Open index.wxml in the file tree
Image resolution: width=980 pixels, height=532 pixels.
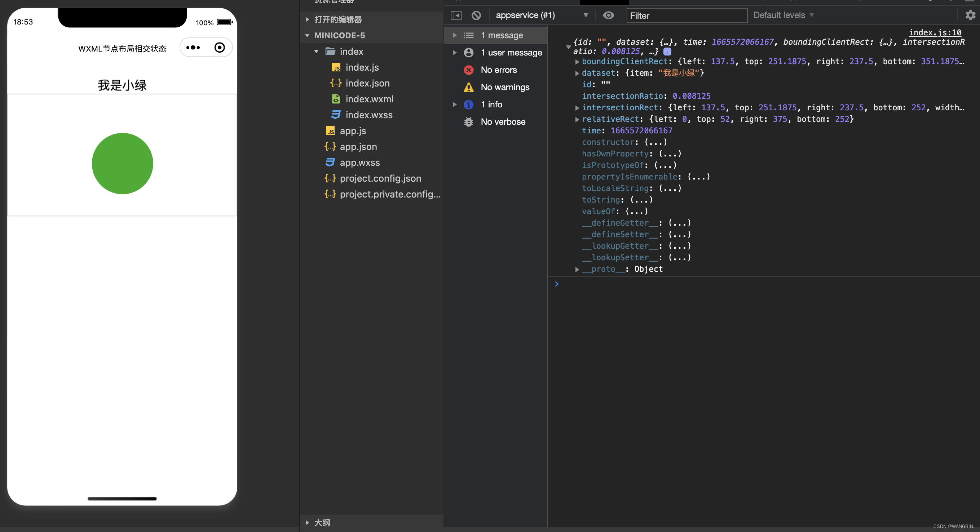click(369, 99)
